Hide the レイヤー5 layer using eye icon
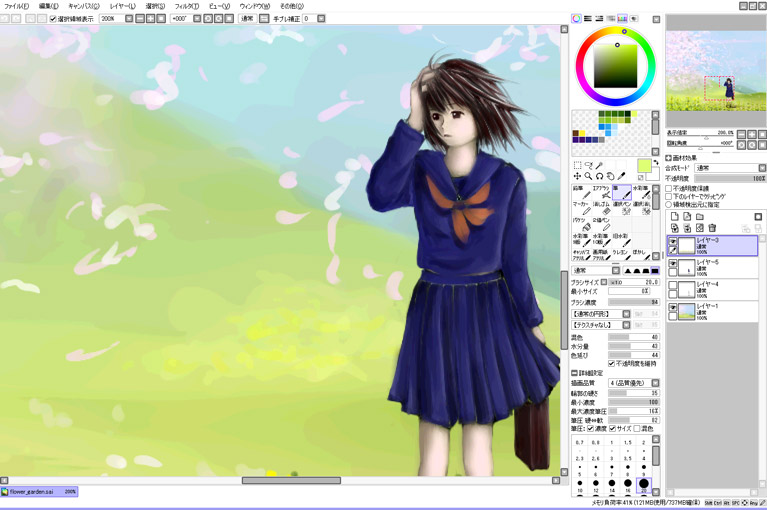 tap(673, 263)
